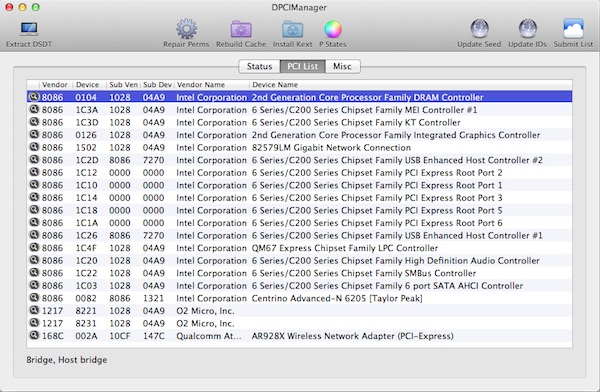Click magnifier icon for device 1C3A row
The height and width of the screenshot is (392, 600).
click(34, 109)
